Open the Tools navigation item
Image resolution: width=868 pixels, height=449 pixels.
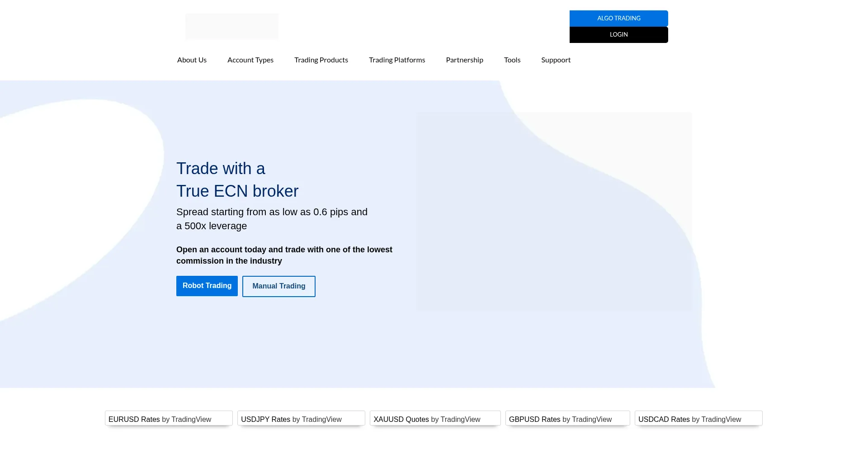[512, 60]
